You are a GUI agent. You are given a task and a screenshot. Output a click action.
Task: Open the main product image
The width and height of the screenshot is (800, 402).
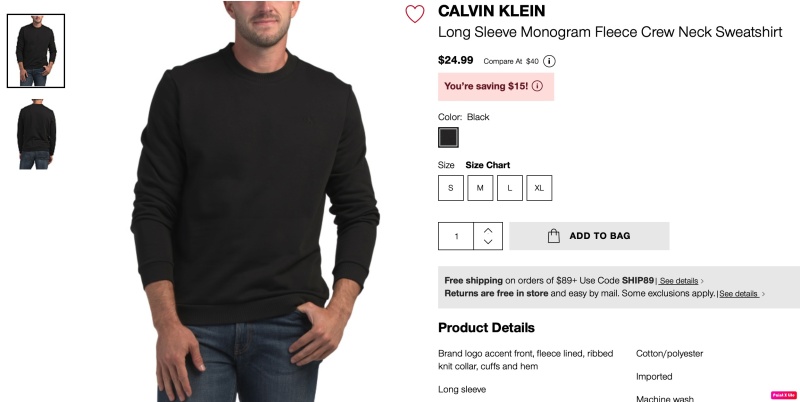pyautogui.click(x=254, y=201)
